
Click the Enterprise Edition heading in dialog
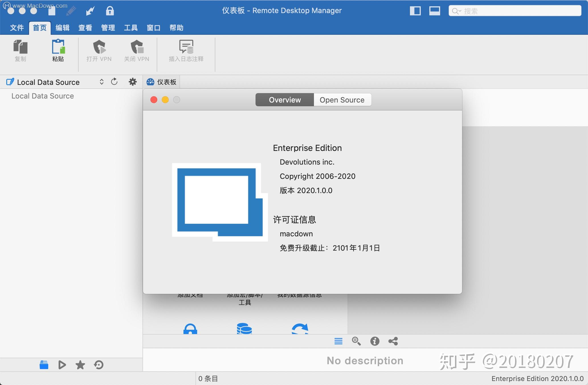pos(307,148)
